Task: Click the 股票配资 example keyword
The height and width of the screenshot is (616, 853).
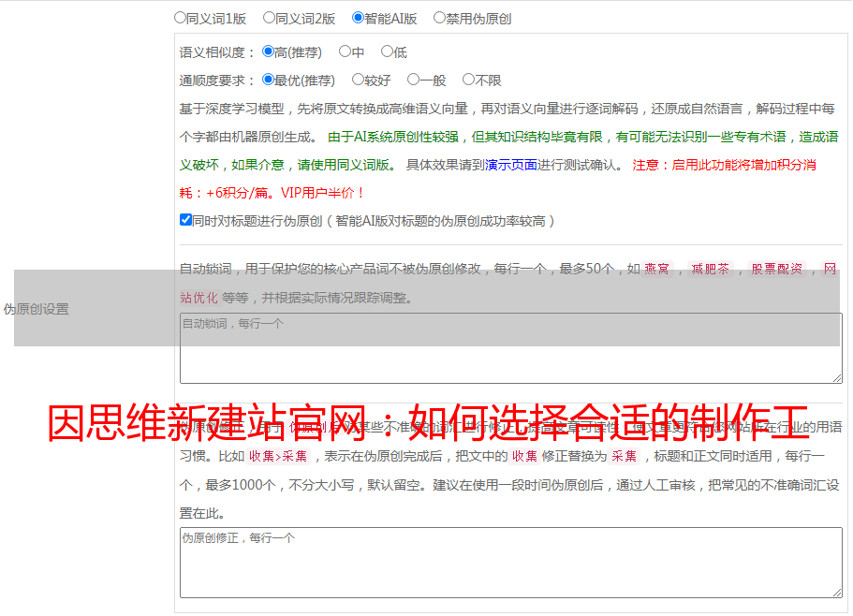Action: 777,269
